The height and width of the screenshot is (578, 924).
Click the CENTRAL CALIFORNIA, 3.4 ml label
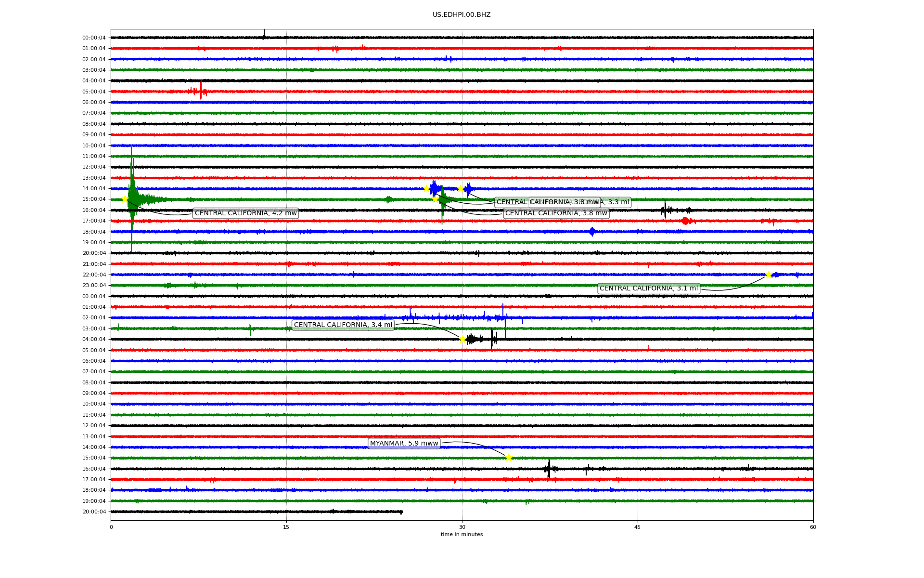(x=343, y=325)
